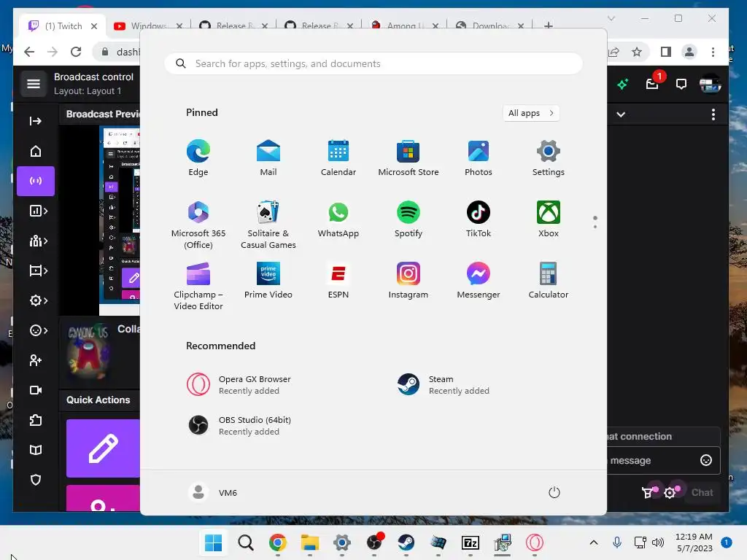Open Twitch inbox with 1 notification
Viewport: 747px width, 560px height.
pyautogui.click(x=653, y=84)
